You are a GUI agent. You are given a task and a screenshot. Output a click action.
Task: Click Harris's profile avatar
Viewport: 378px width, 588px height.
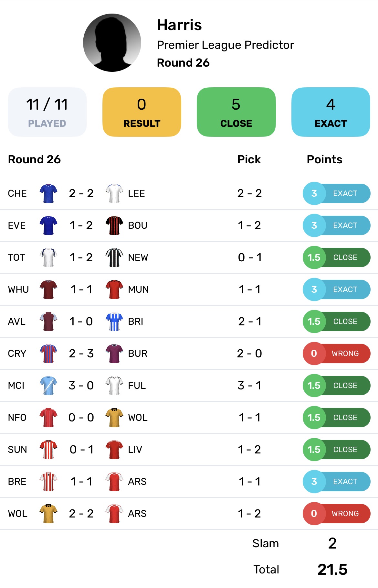[112, 43]
